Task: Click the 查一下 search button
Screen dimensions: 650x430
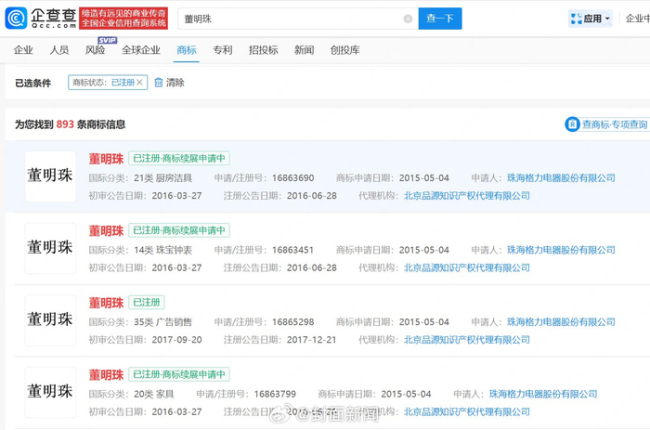Action: (x=440, y=19)
